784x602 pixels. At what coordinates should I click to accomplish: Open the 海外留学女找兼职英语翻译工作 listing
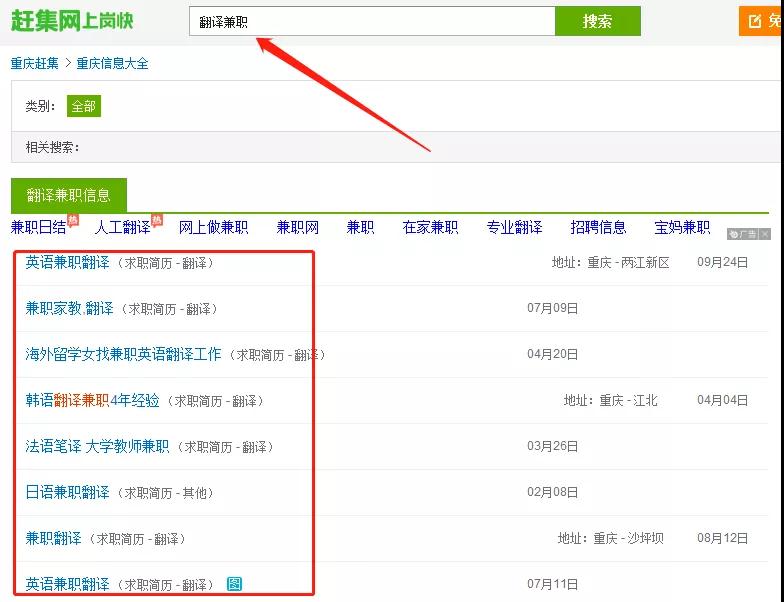[x=123, y=355]
